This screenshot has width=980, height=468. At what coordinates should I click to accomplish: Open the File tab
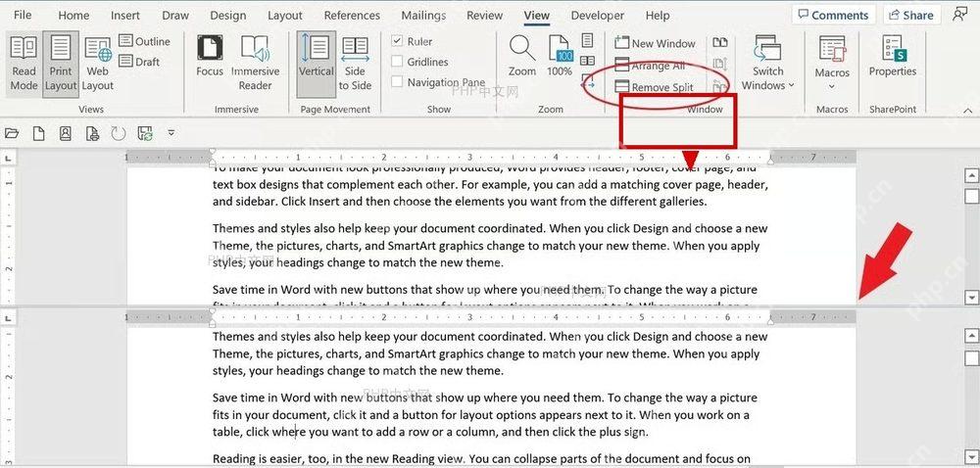click(x=23, y=15)
